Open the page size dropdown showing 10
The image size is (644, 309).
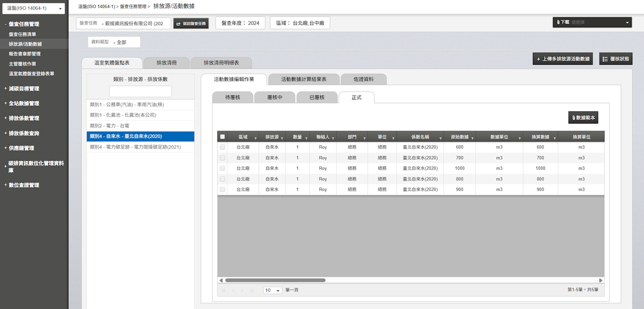273,290
